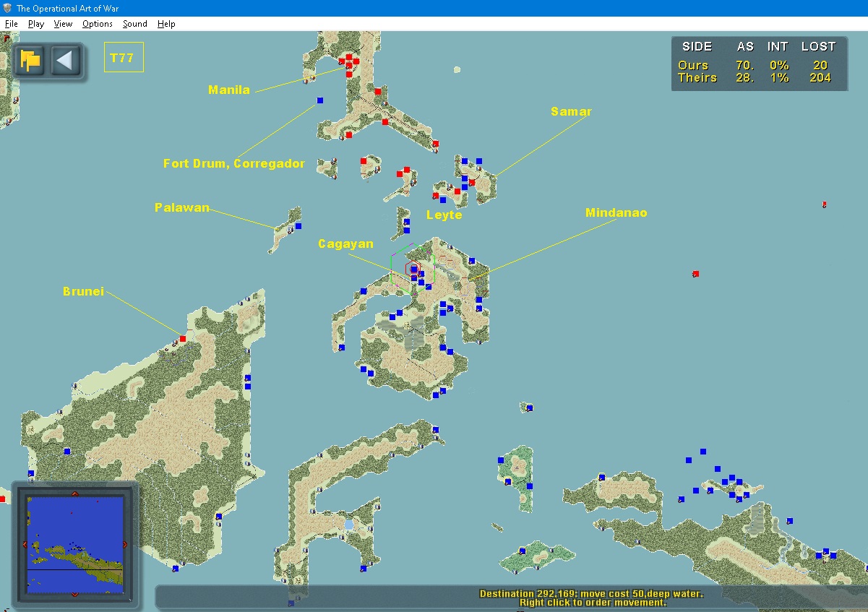Click the white back arrow button
This screenshot has height=612, width=868.
coord(64,60)
